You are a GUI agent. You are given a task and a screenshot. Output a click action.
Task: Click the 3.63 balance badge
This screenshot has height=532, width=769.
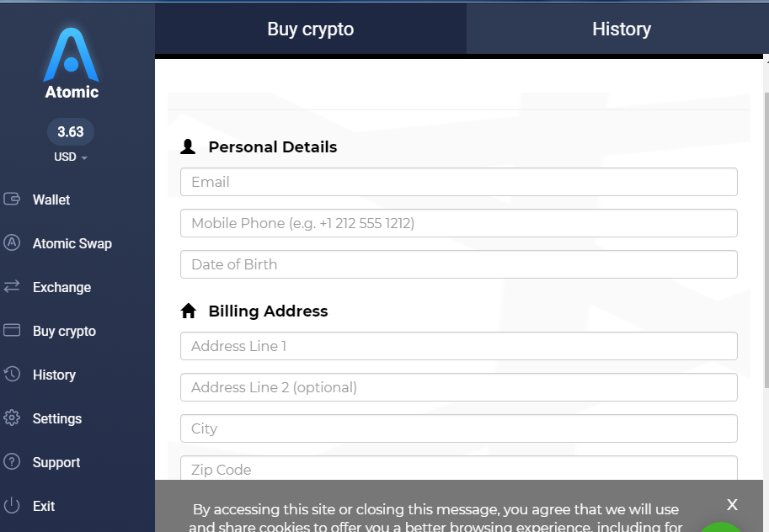(x=71, y=131)
